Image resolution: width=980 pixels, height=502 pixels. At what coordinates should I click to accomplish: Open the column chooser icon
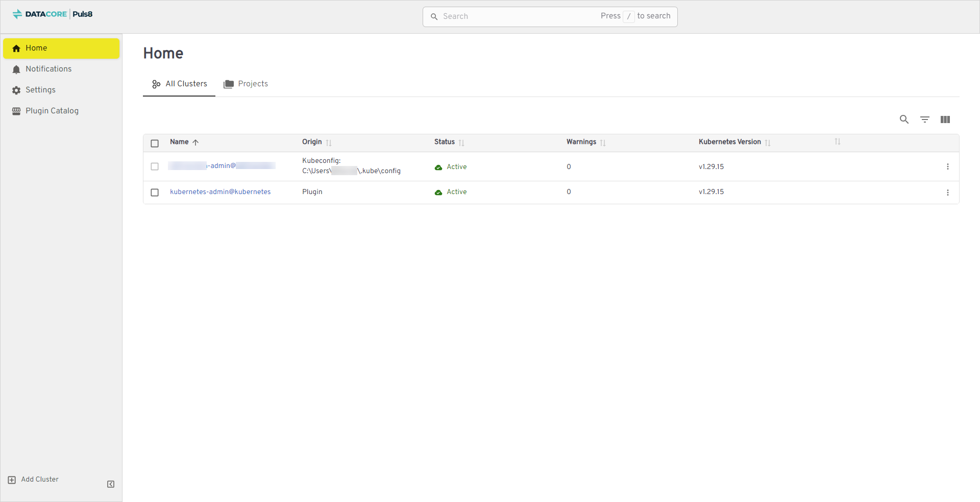pyautogui.click(x=945, y=119)
